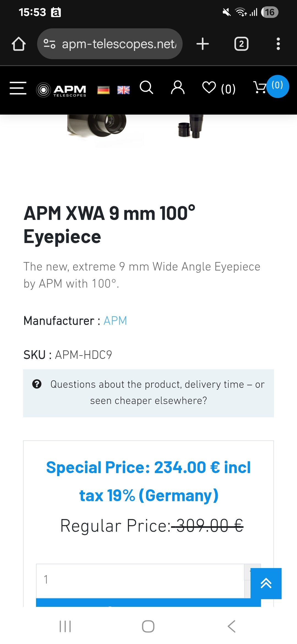Viewport: 297px width, 644px height.
Task: Show open tabs switcher
Action: pos(241,44)
